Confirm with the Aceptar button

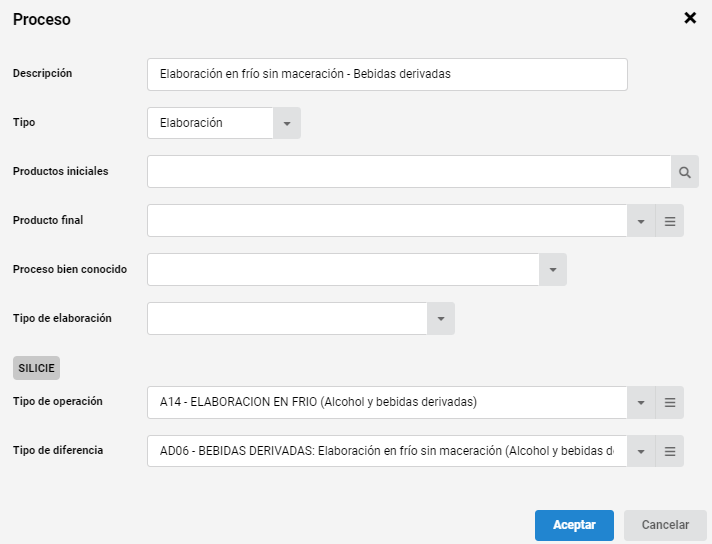[x=574, y=525]
